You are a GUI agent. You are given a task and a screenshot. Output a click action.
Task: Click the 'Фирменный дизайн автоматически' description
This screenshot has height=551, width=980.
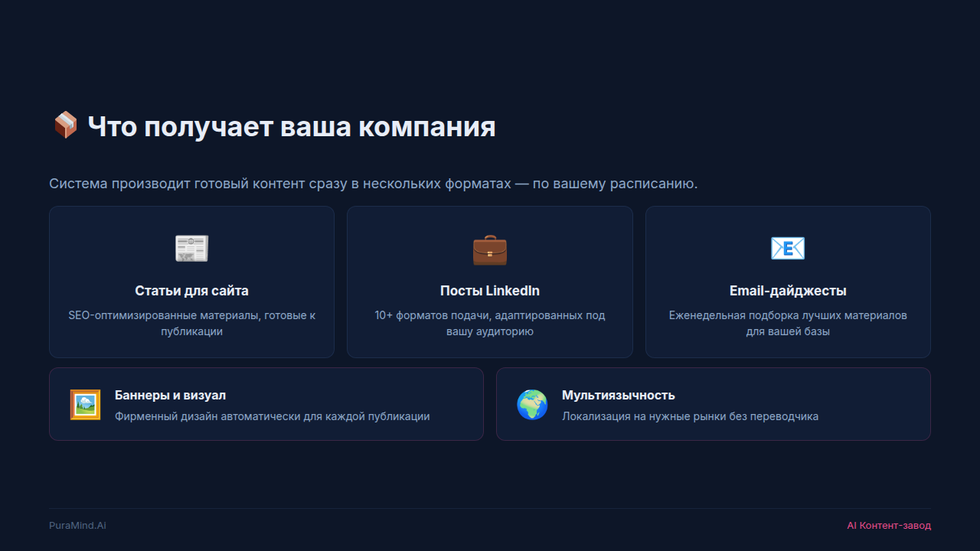click(272, 416)
